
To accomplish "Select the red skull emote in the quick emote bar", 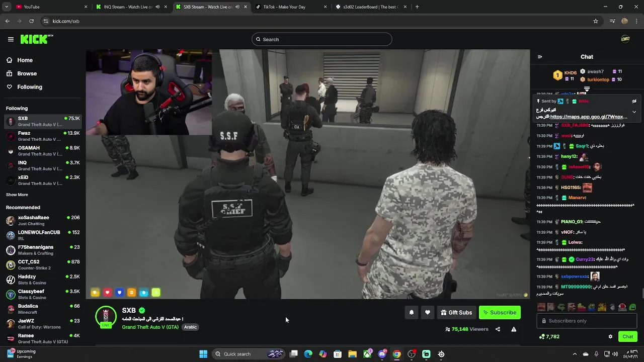I will [622, 307].
